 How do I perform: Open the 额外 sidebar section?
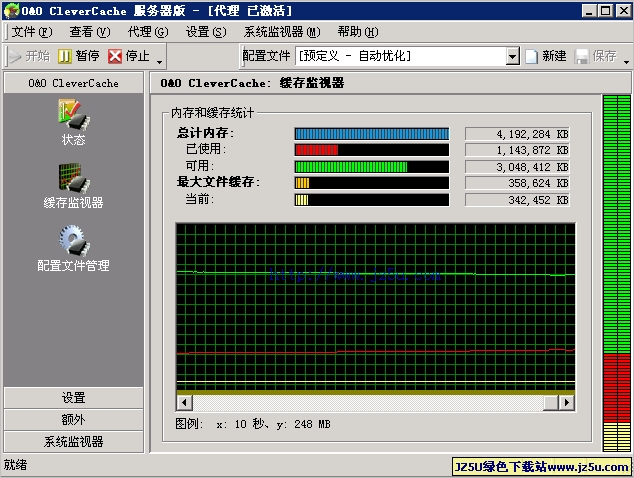(74, 419)
